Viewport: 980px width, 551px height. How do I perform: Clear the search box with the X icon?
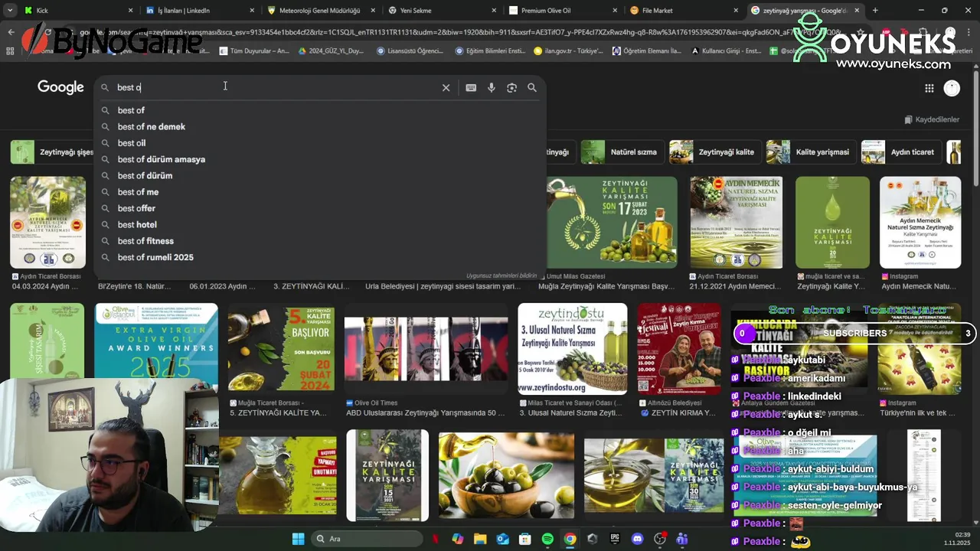446,88
